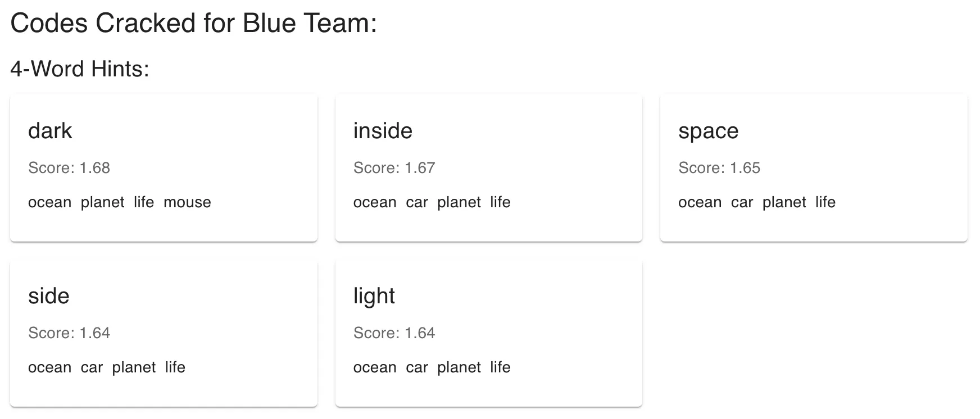Click the "4-Word Hints" subheading

80,69
